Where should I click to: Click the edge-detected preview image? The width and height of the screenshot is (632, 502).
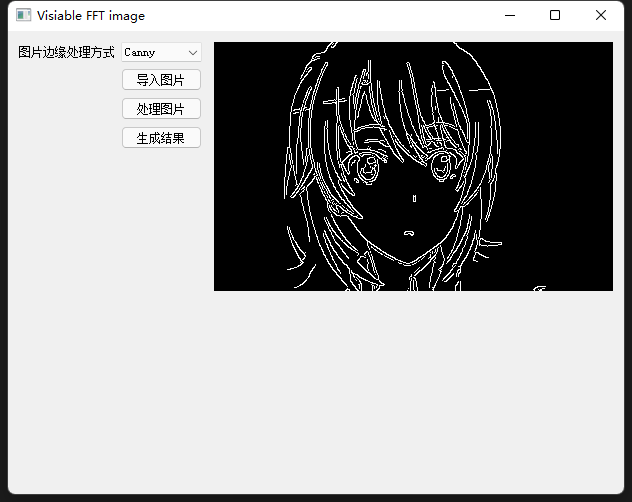[x=413, y=166]
